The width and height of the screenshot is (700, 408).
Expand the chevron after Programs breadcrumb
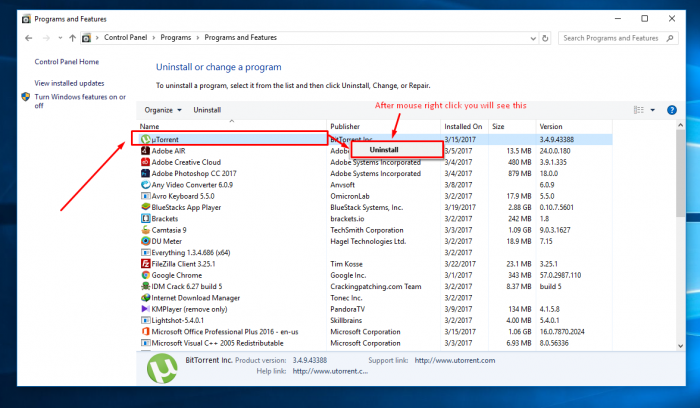click(198, 38)
